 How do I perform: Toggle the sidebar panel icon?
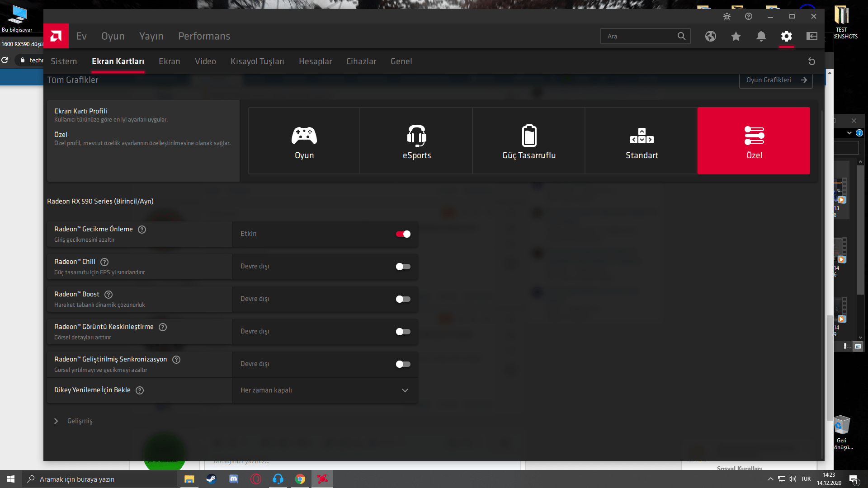pos(812,36)
